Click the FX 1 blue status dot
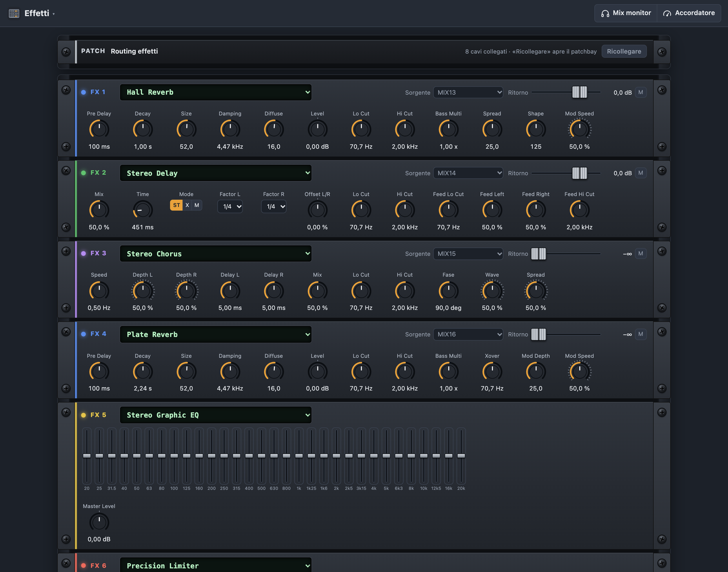The height and width of the screenshot is (572, 728). coord(83,92)
